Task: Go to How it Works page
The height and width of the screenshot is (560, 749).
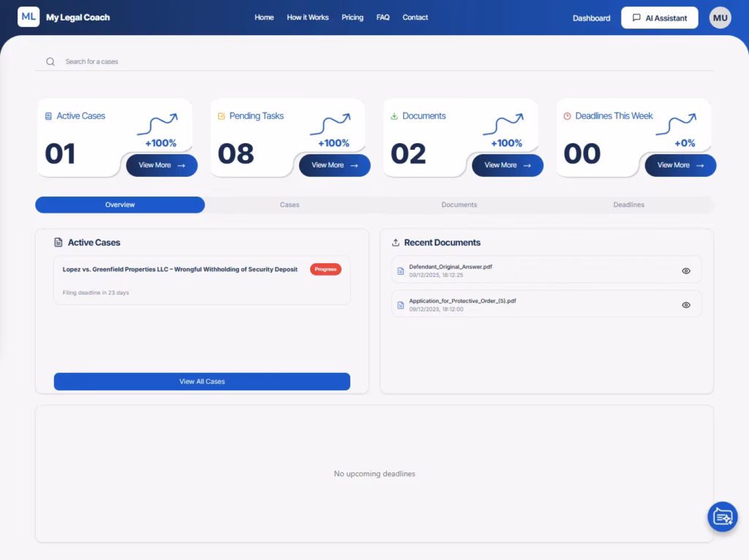Action: [307, 18]
